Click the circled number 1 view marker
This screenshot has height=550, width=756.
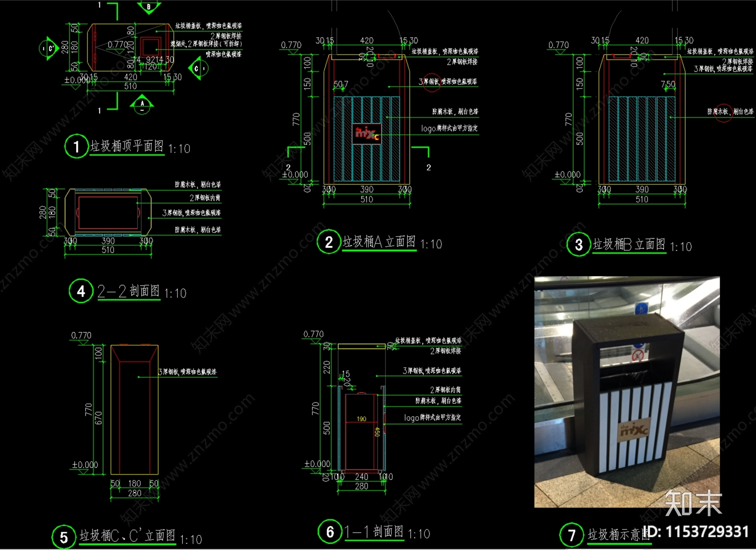coord(76,146)
